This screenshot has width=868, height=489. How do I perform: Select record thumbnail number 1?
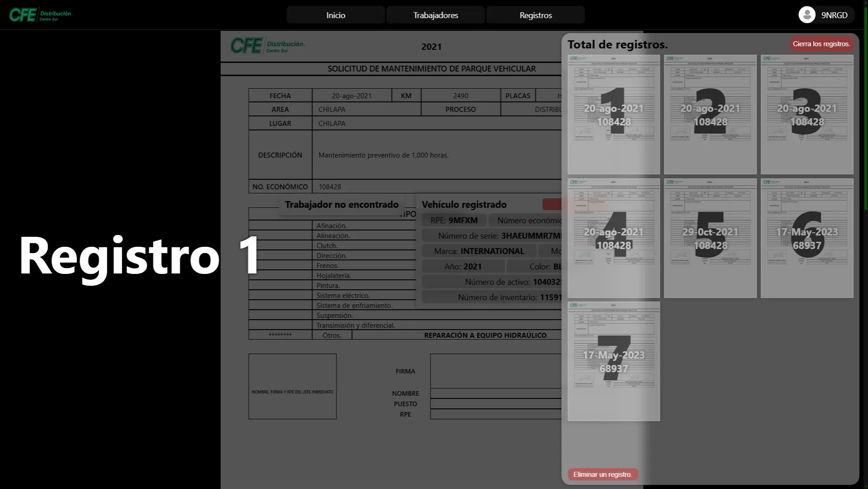point(614,115)
